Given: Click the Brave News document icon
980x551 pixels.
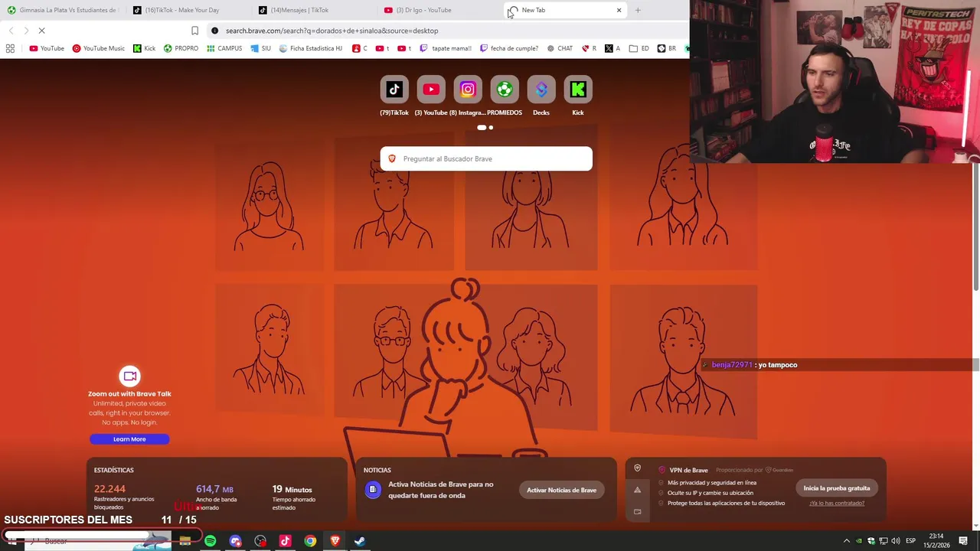Looking at the screenshot, I should point(373,490).
